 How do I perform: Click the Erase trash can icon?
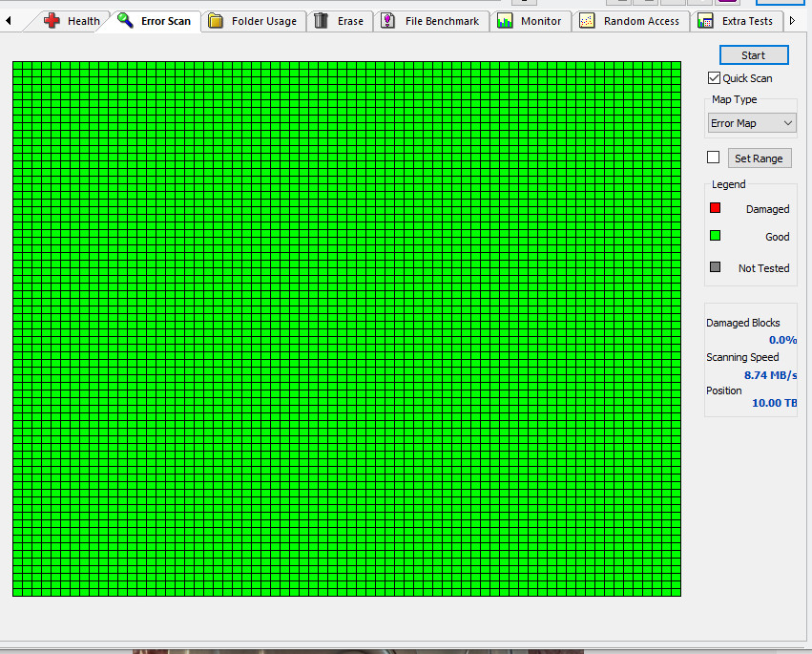321,21
